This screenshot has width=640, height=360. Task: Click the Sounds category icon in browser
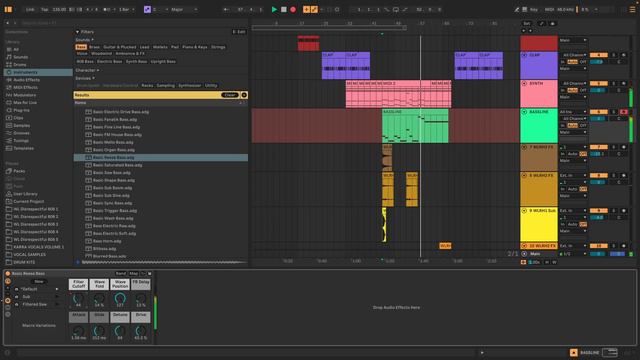tap(9, 57)
